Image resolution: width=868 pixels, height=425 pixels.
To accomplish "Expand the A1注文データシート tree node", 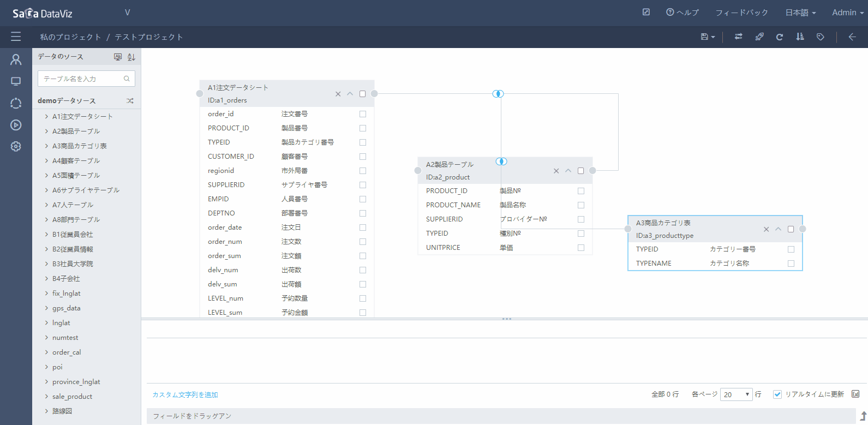I will coord(46,116).
